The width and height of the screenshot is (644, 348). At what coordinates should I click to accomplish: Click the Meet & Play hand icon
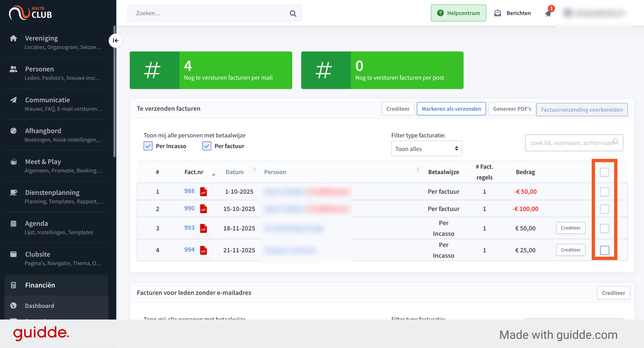pyautogui.click(x=13, y=162)
